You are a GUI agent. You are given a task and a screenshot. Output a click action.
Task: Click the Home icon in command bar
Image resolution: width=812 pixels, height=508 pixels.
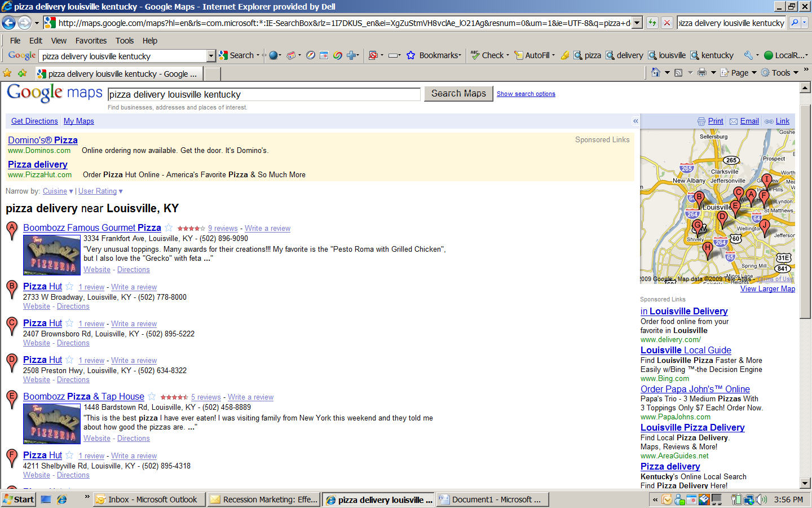click(x=655, y=73)
